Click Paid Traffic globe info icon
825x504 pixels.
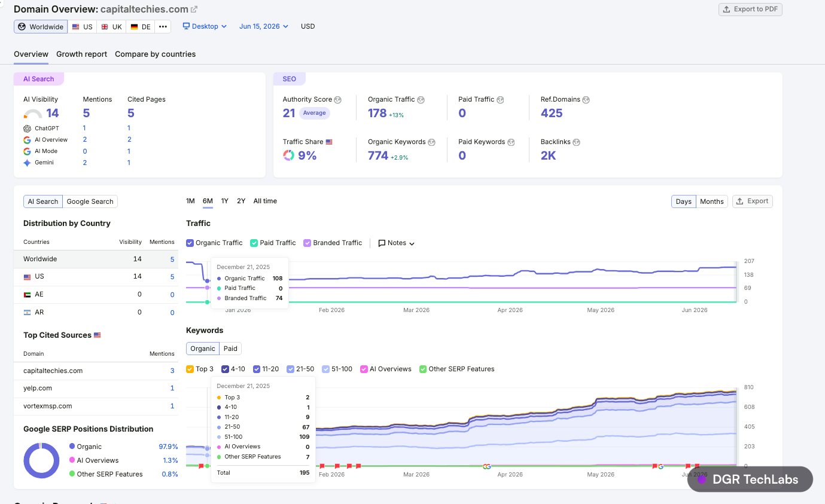pos(500,100)
